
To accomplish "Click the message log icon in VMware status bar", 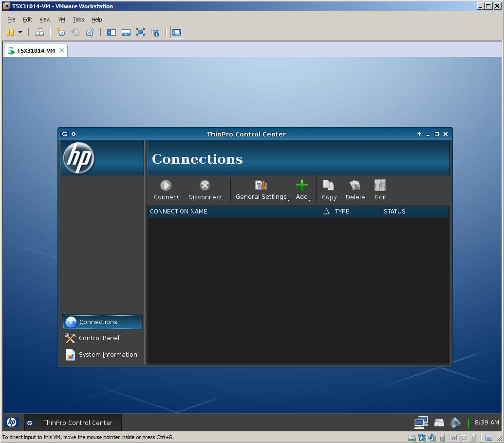I will point(489,438).
